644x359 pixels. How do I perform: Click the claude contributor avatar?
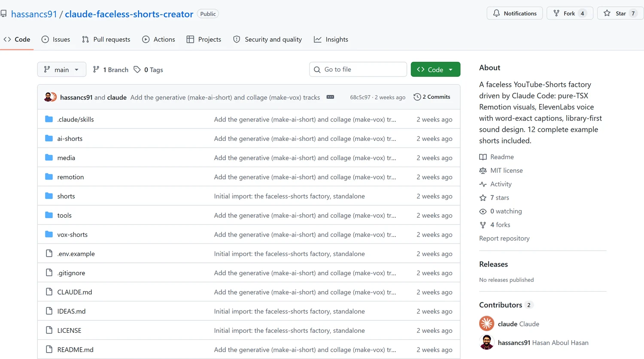(x=486, y=323)
